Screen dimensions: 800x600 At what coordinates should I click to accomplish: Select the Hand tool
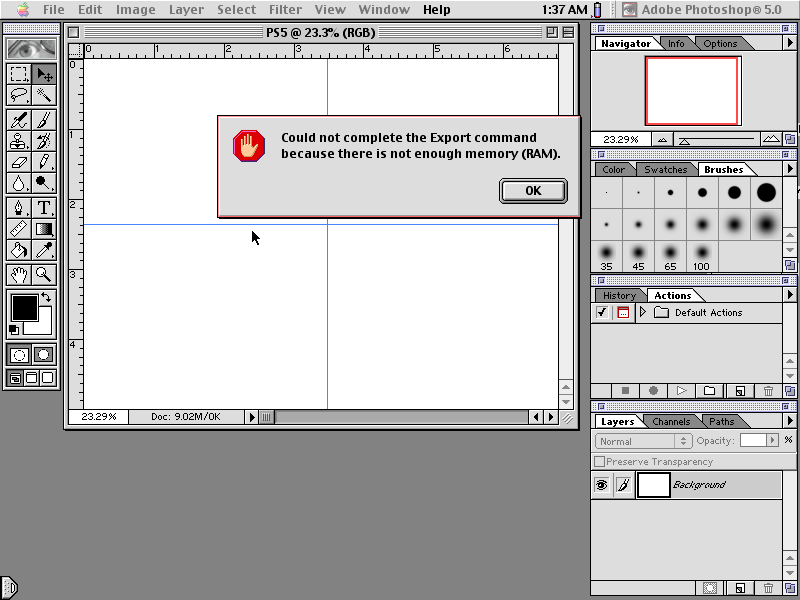pyautogui.click(x=19, y=275)
